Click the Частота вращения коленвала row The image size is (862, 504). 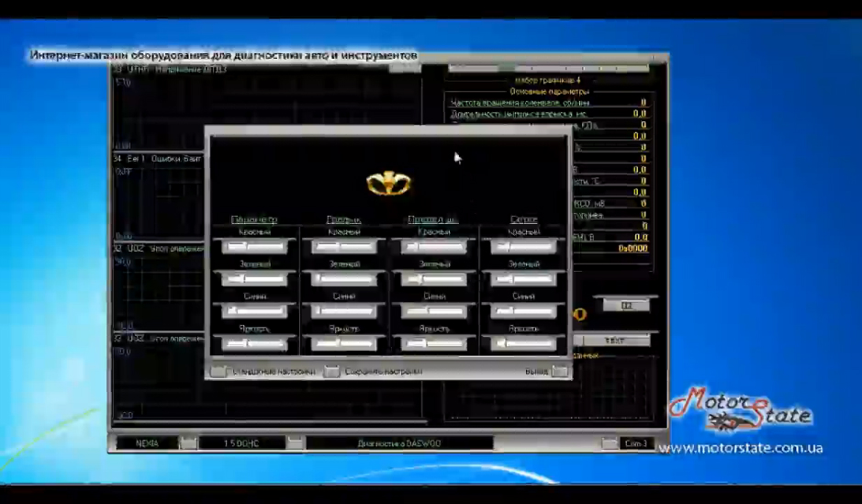pyautogui.click(x=549, y=103)
